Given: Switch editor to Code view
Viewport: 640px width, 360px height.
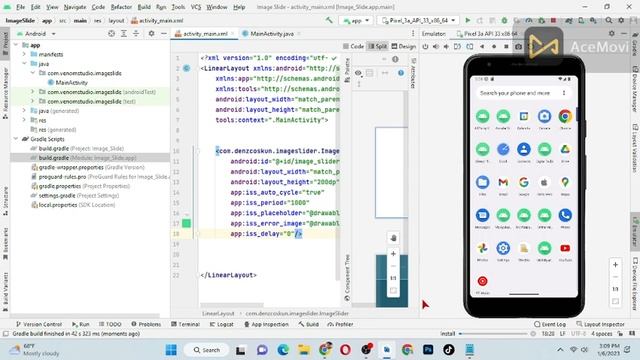Looking at the screenshot, I should (353, 47).
